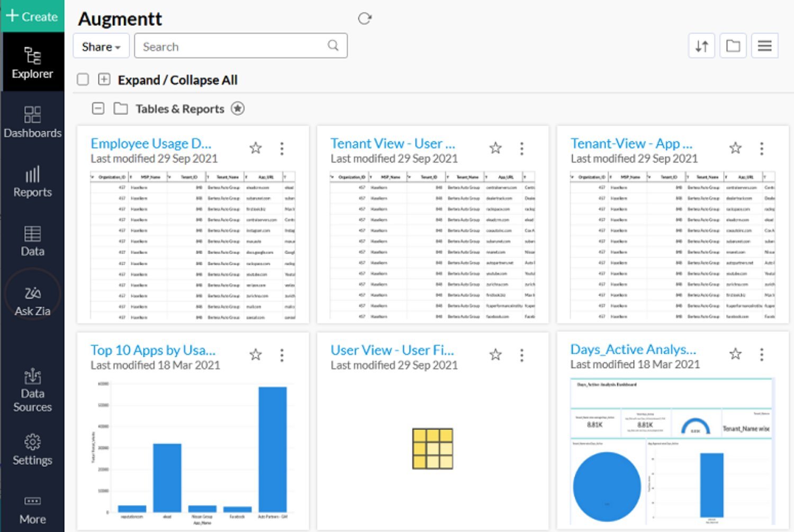This screenshot has width=794, height=532.
Task: Open Tenant-View - App table thumbnail
Action: (673, 245)
